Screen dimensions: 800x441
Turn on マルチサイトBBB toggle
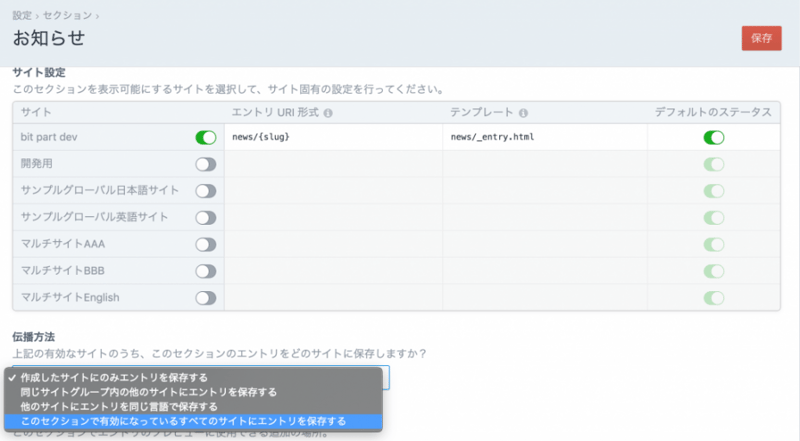206,270
